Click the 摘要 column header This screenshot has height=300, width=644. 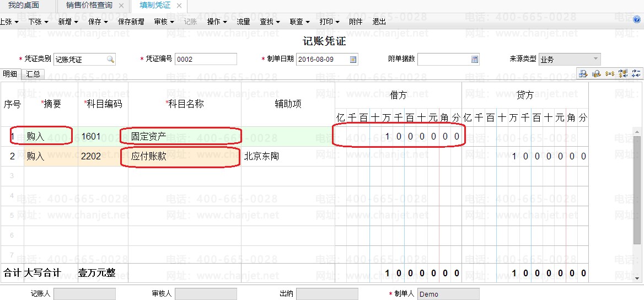(51, 104)
